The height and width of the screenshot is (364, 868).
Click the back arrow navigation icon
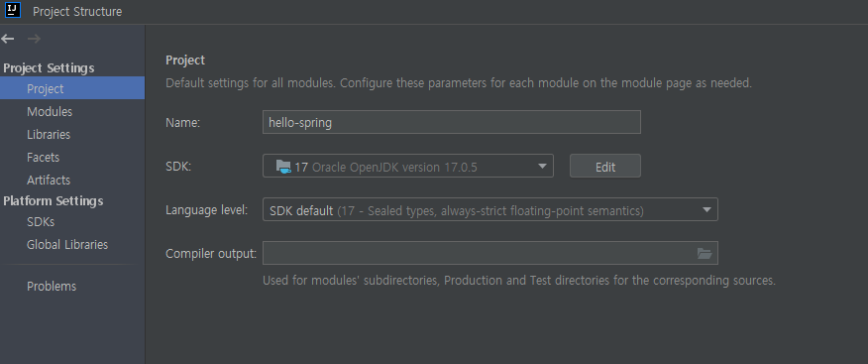click(8, 39)
